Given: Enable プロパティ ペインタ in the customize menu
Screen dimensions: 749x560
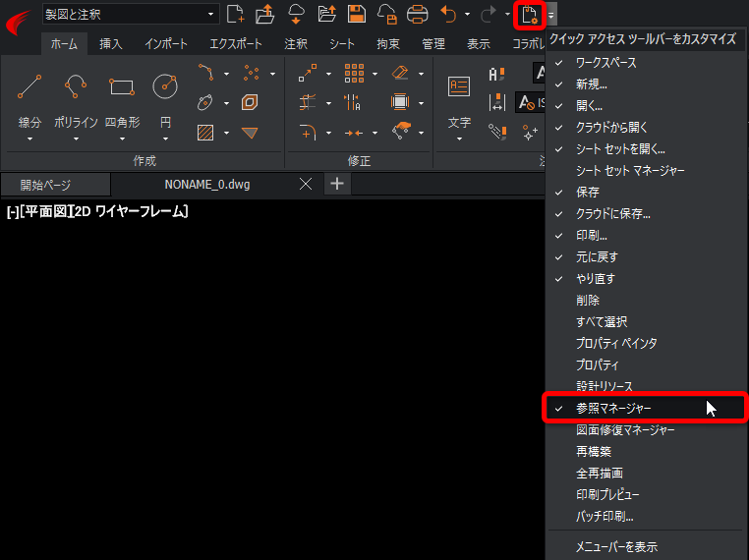Looking at the screenshot, I should pyautogui.click(x=616, y=343).
